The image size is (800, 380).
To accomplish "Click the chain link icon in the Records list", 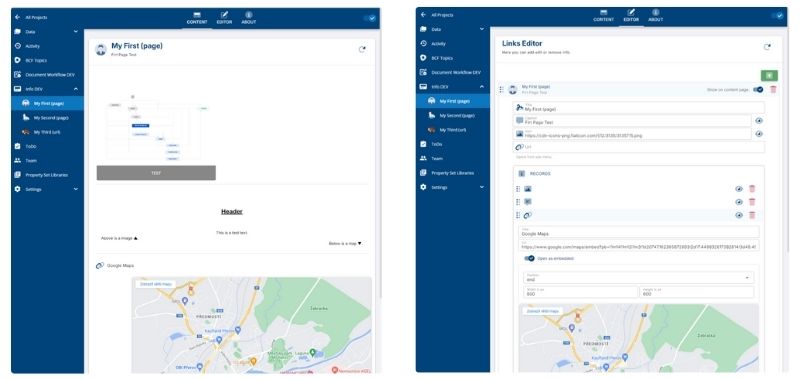I will click(528, 215).
